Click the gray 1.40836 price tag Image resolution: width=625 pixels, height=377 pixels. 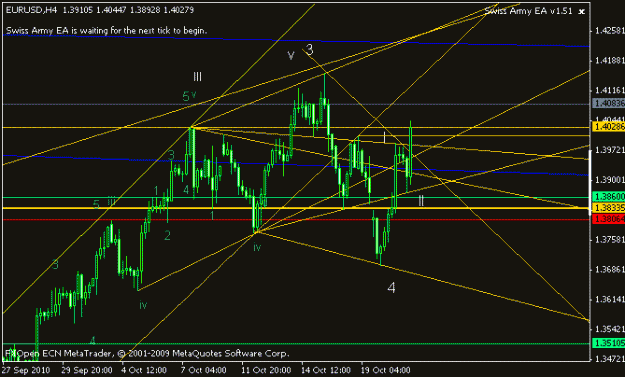click(609, 104)
